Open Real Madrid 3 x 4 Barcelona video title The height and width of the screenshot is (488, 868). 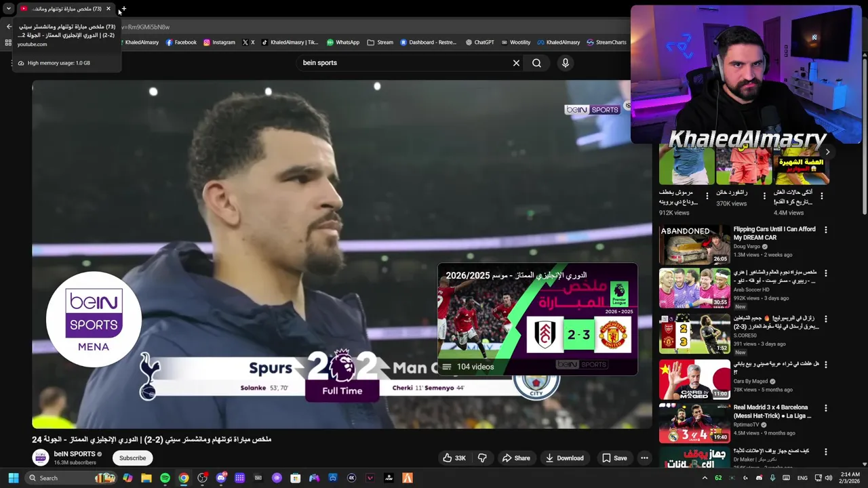tap(772, 412)
